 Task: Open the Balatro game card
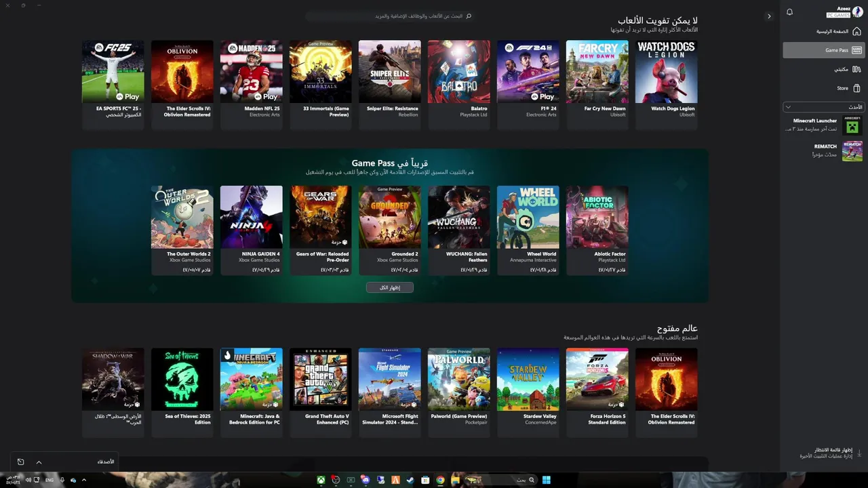click(x=459, y=84)
